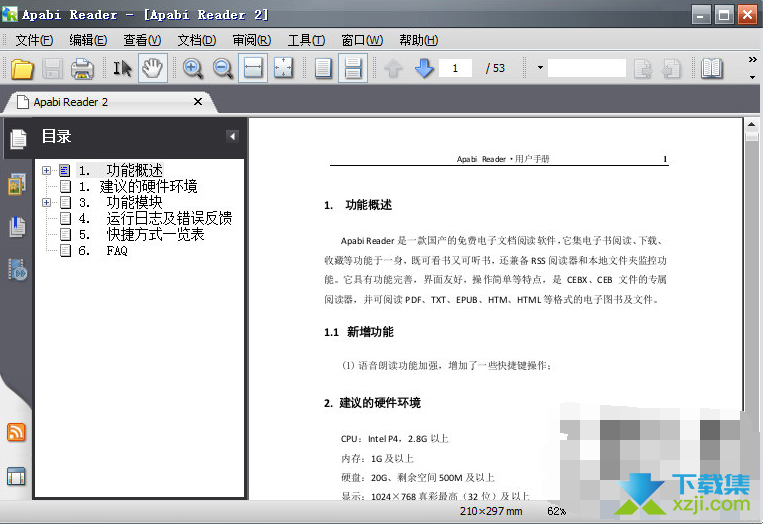Click the find next result icon

click(643, 69)
